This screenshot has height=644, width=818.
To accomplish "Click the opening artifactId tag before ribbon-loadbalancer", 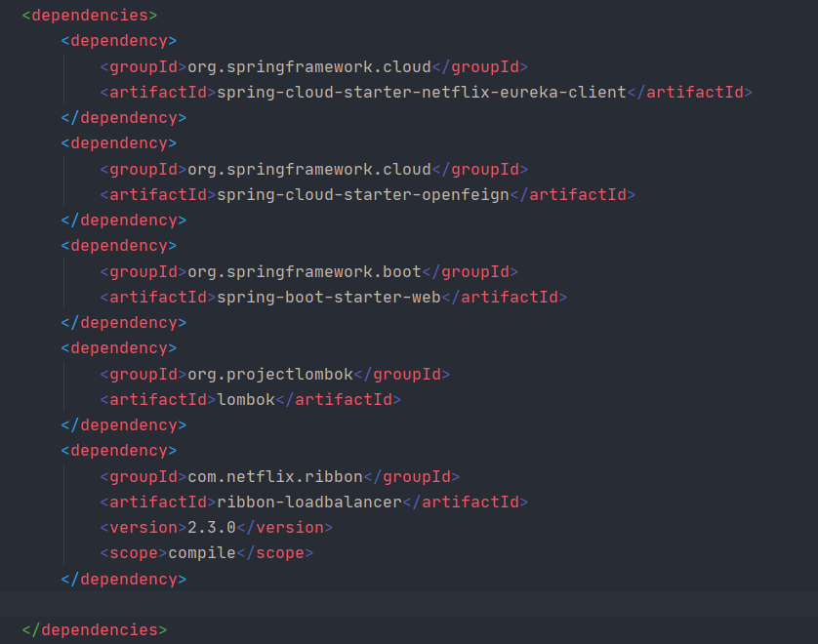I will (x=158, y=503).
